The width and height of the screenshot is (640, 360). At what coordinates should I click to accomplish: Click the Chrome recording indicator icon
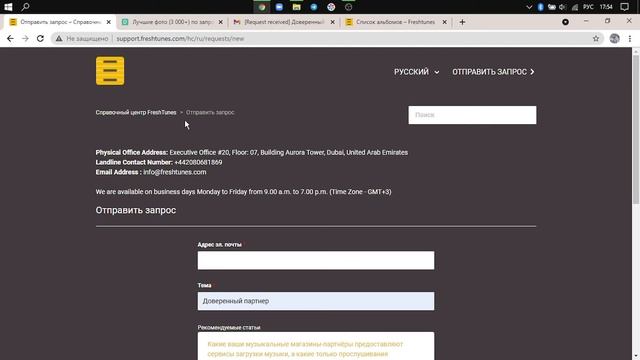[565, 22]
